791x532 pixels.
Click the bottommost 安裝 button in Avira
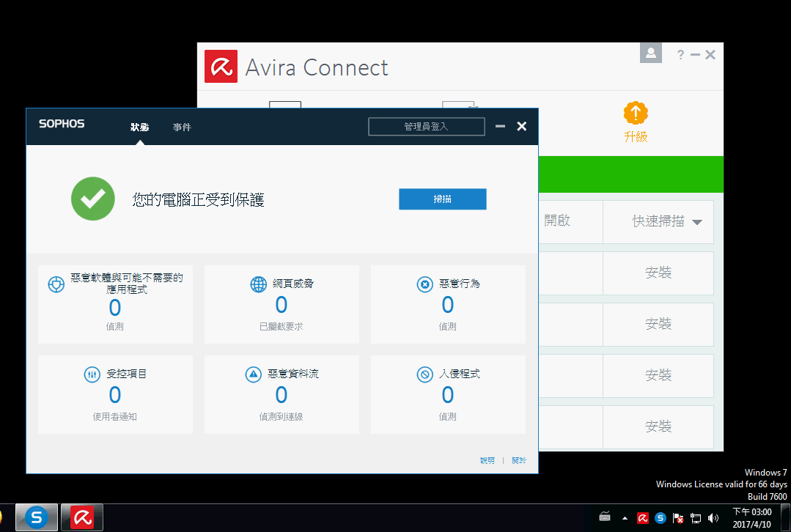[658, 426]
